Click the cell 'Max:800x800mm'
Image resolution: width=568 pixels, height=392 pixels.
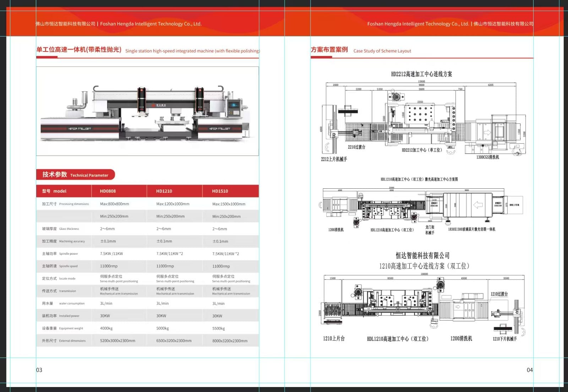tap(115, 204)
